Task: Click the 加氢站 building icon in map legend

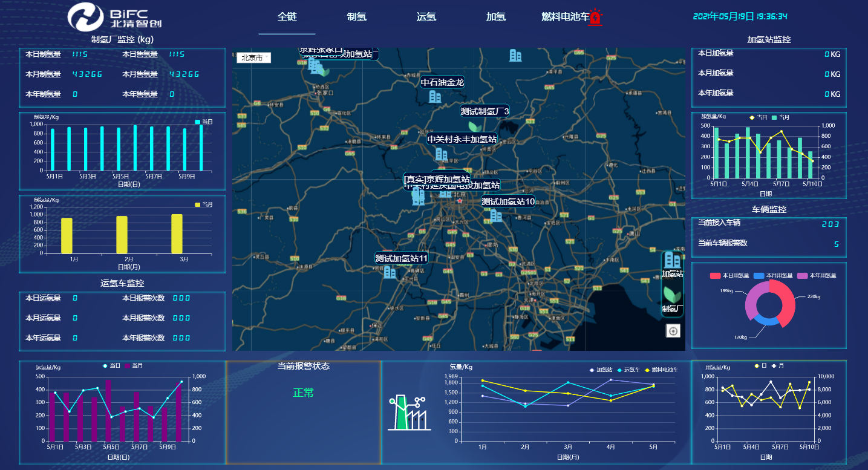Action: pyautogui.click(x=672, y=260)
